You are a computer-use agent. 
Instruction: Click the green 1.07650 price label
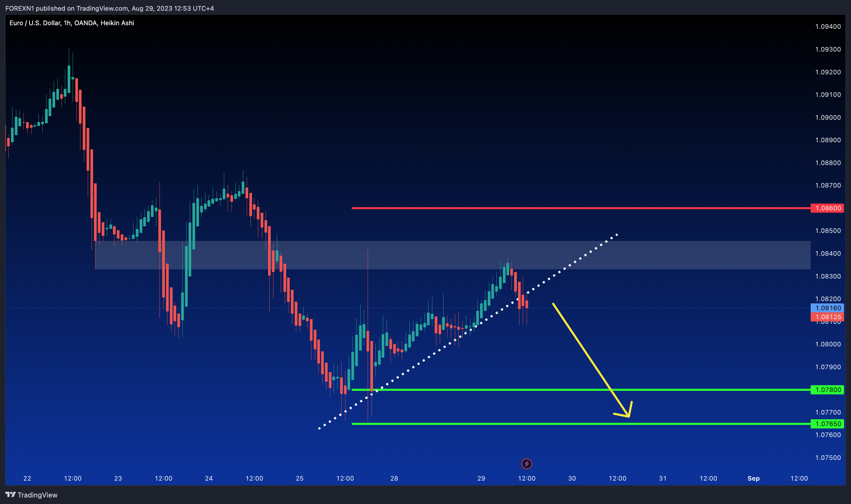point(828,424)
